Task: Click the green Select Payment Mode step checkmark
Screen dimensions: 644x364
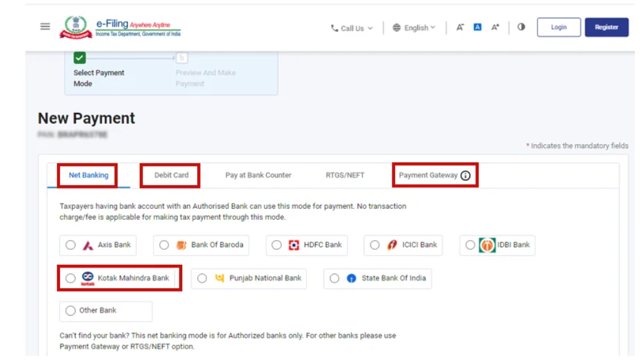Action: click(x=80, y=58)
